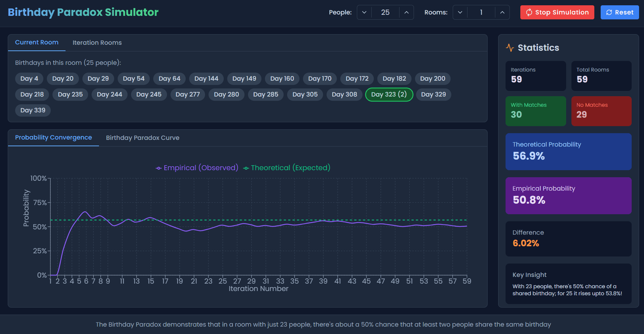This screenshot has height=334, width=644.
Task: Click the highlighted Day 323 (2) chip
Action: tap(389, 94)
